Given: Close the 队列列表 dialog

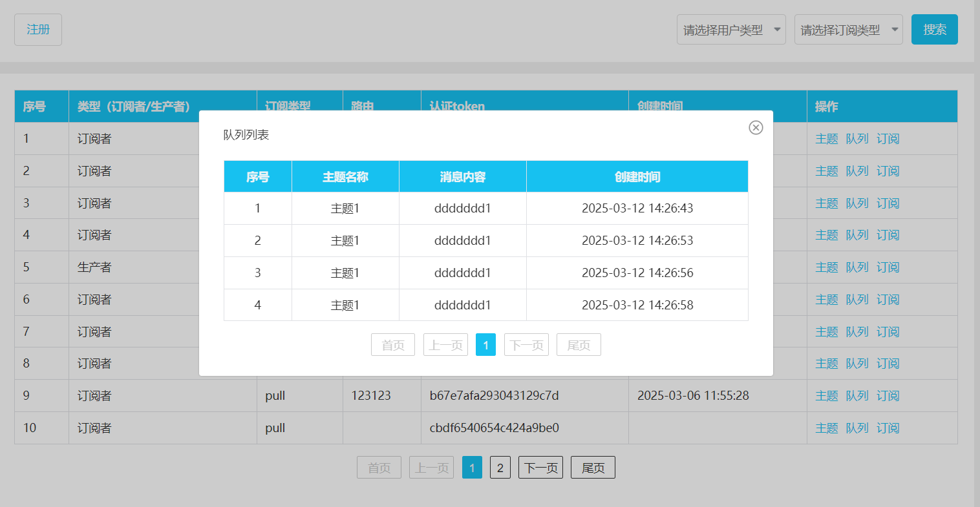Looking at the screenshot, I should point(756,128).
